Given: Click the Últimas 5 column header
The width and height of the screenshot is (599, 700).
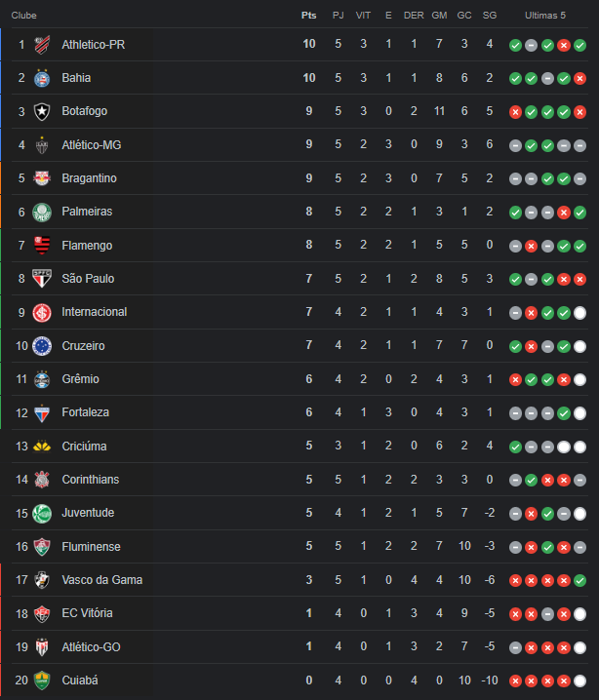Looking at the screenshot, I should click(545, 16).
